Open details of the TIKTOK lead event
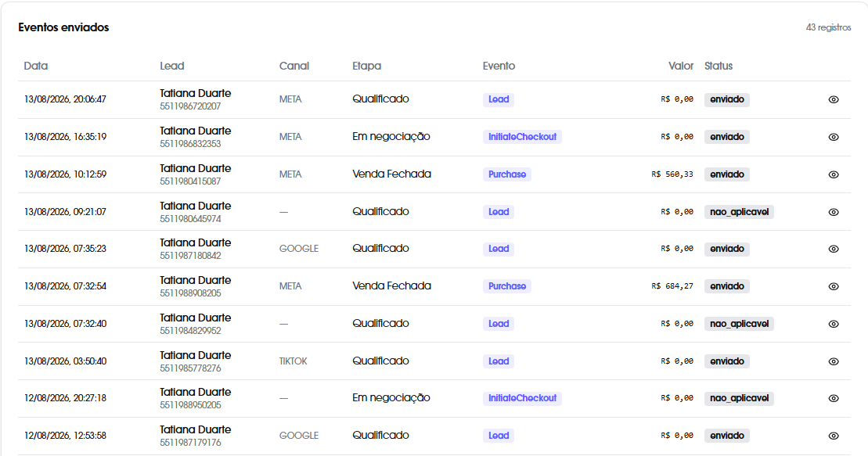 click(833, 361)
